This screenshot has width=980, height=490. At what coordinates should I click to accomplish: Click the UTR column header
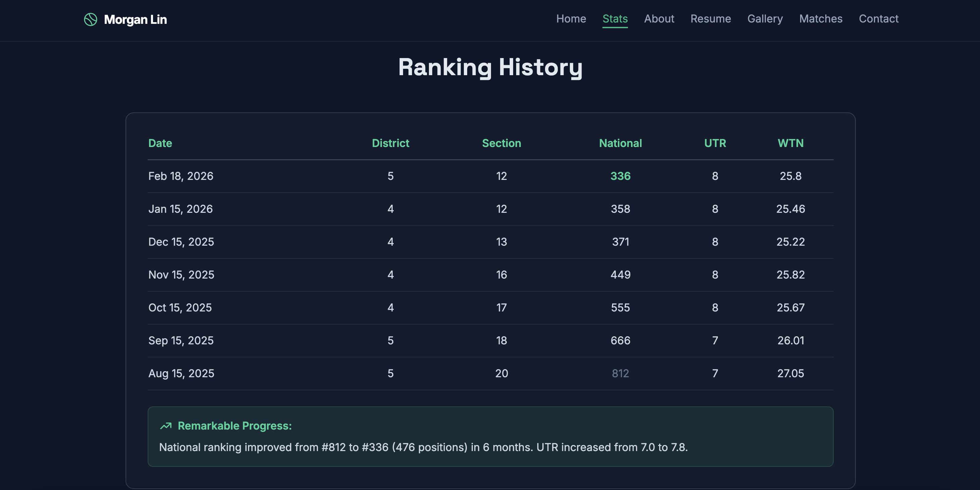pos(715,143)
